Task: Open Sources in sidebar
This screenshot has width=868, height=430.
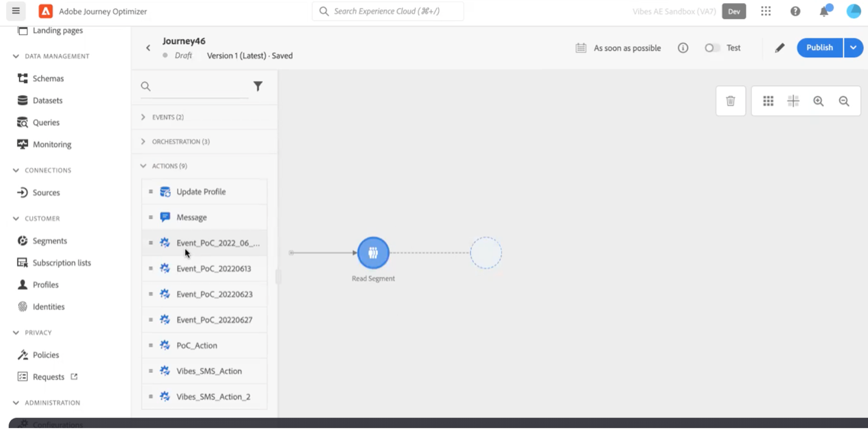Action: (x=46, y=193)
